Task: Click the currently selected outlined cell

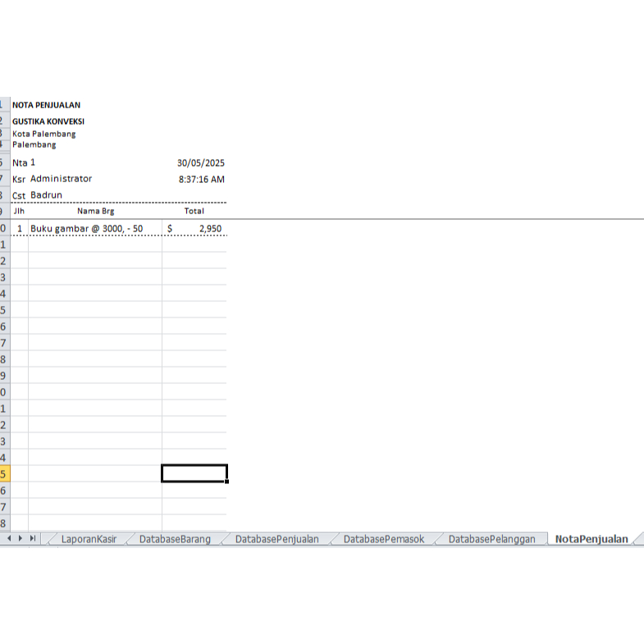Action: (x=194, y=473)
